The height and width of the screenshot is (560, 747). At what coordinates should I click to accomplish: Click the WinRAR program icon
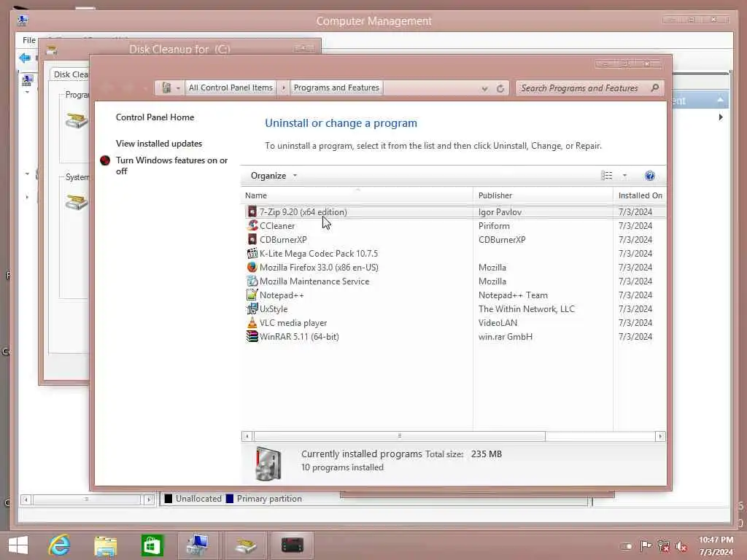coord(252,336)
